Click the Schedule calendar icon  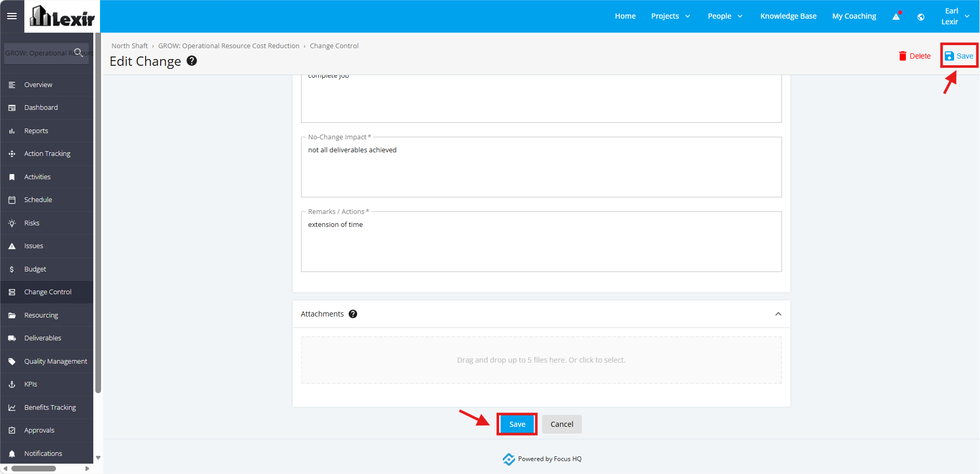pos(12,200)
